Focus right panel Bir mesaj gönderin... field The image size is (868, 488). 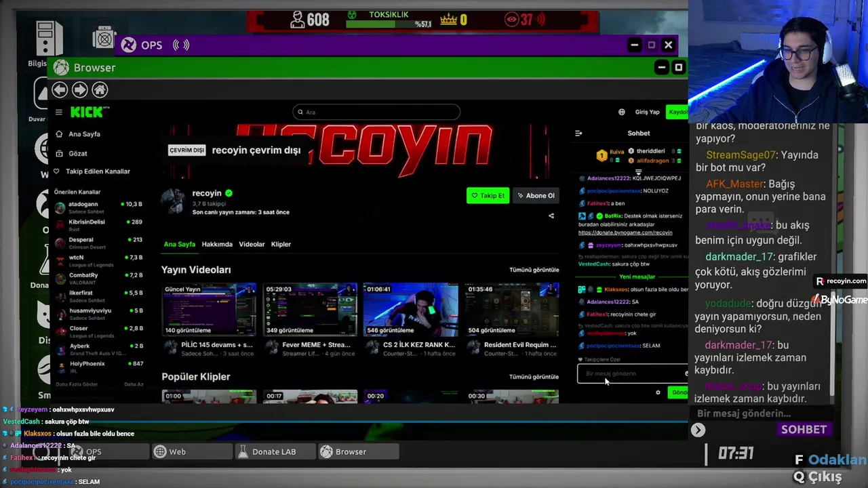point(761,413)
